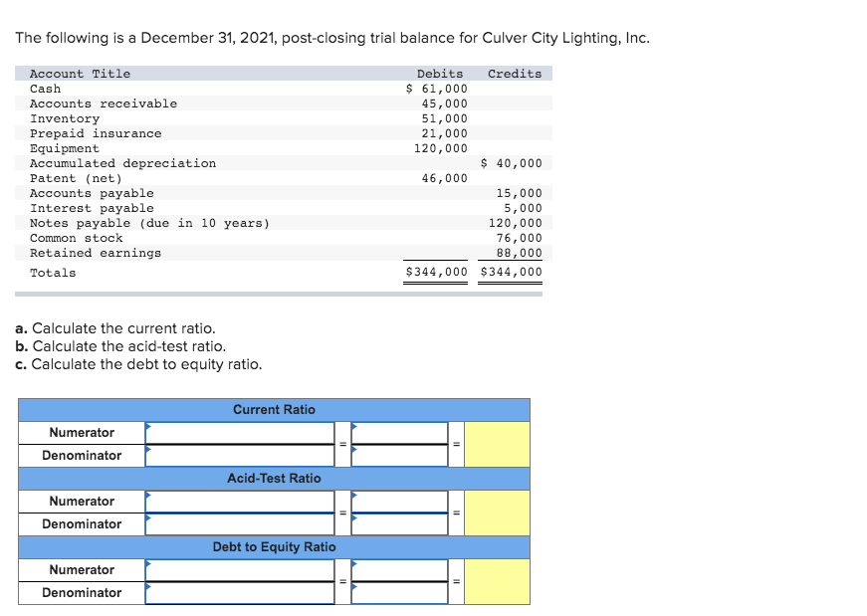
Task: Click the Debt to Equity numerator amount field
Action: click(x=400, y=569)
